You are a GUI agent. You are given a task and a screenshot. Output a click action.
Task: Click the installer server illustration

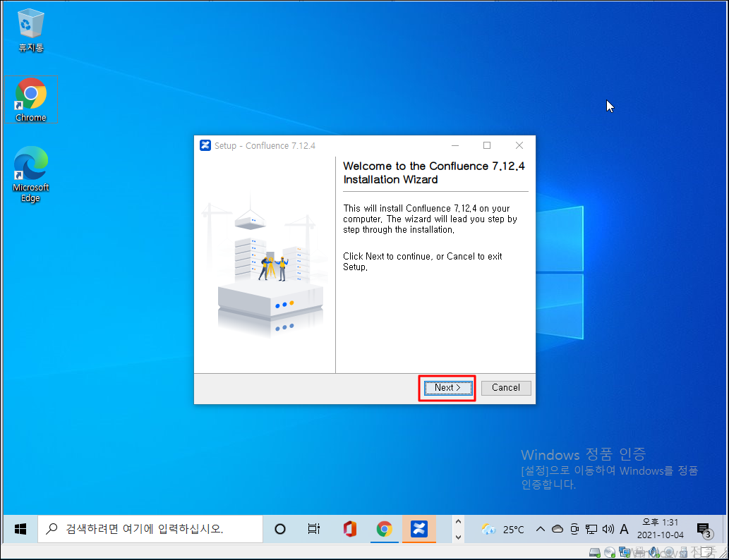[x=265, y=264]
